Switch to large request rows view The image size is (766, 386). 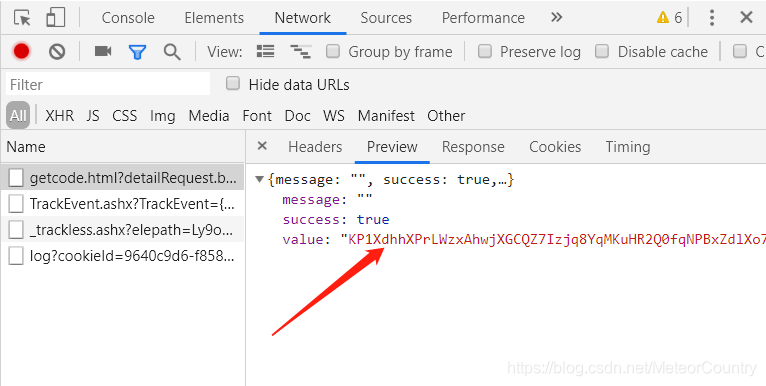point(265,51)
